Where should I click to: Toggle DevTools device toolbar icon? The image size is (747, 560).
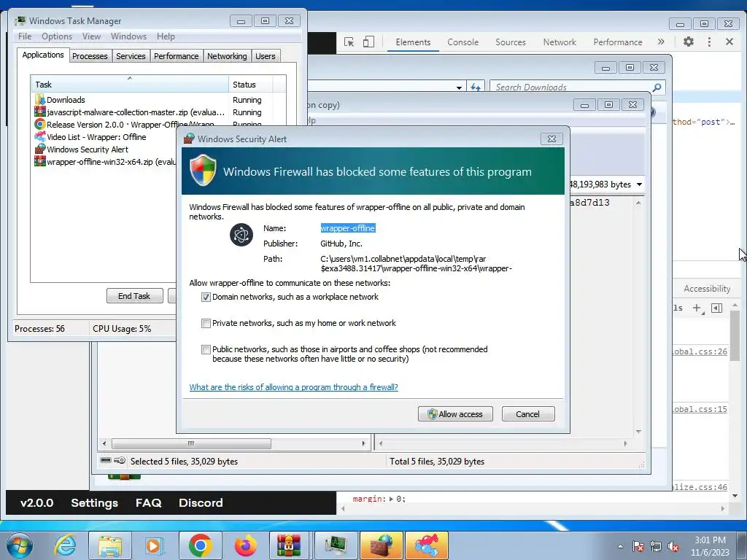point(368,42)
